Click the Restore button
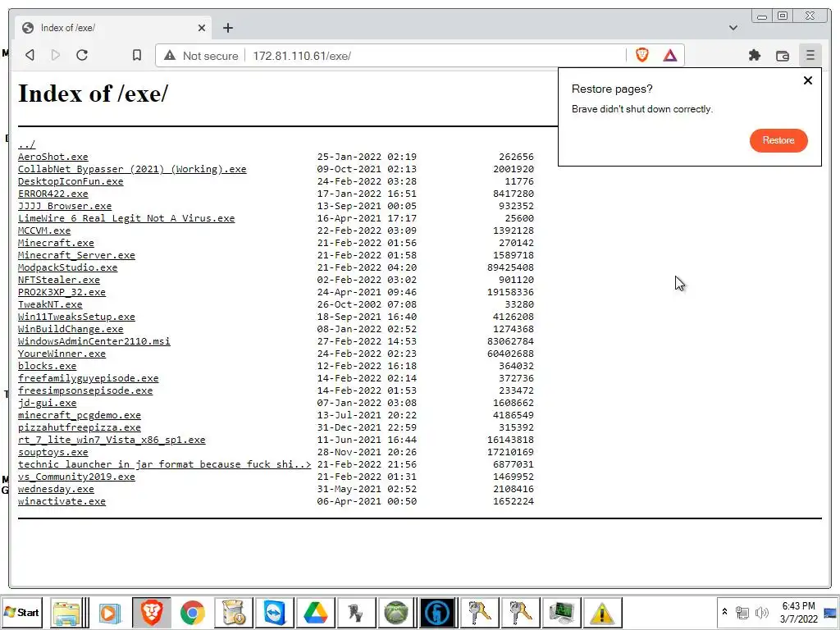The image size is (840, 630). (x=778, y=140)
